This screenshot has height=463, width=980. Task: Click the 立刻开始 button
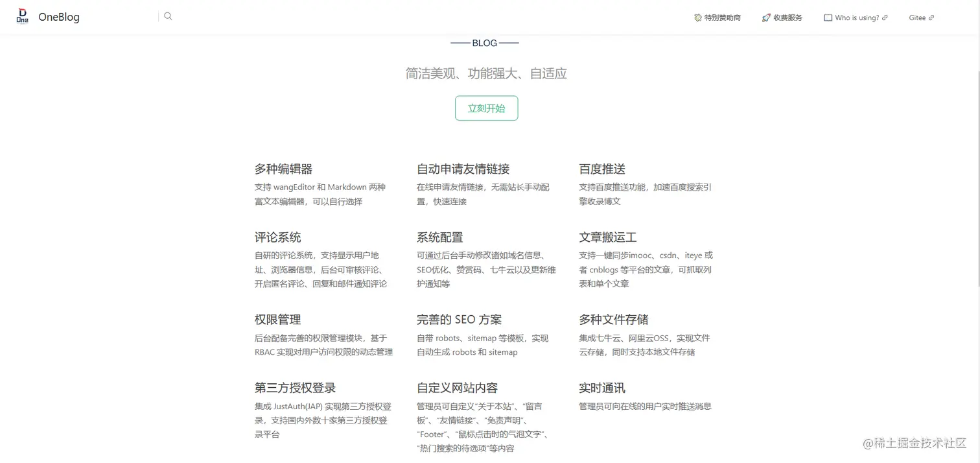(x=486, y=108)
